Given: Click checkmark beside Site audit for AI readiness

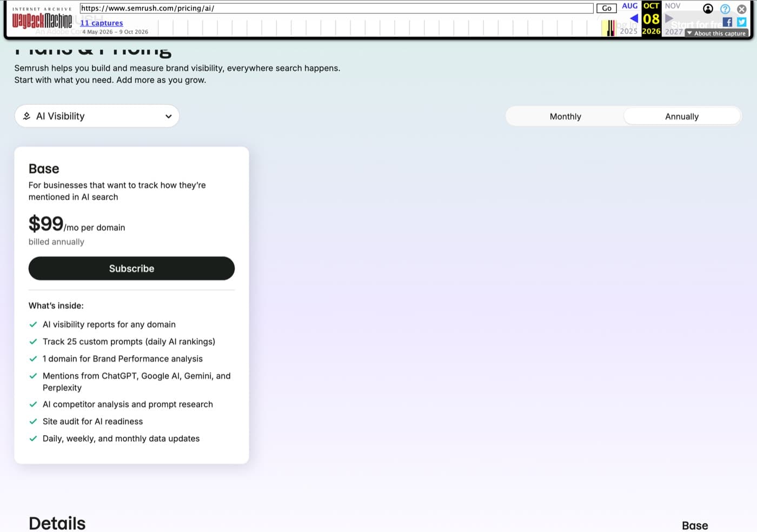Looking at the screenshot, I should click(33, 422).
